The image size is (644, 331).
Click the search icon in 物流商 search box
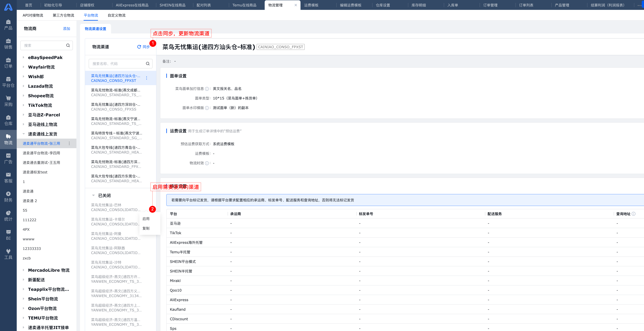pyautogui.click(x=68, y=46)
